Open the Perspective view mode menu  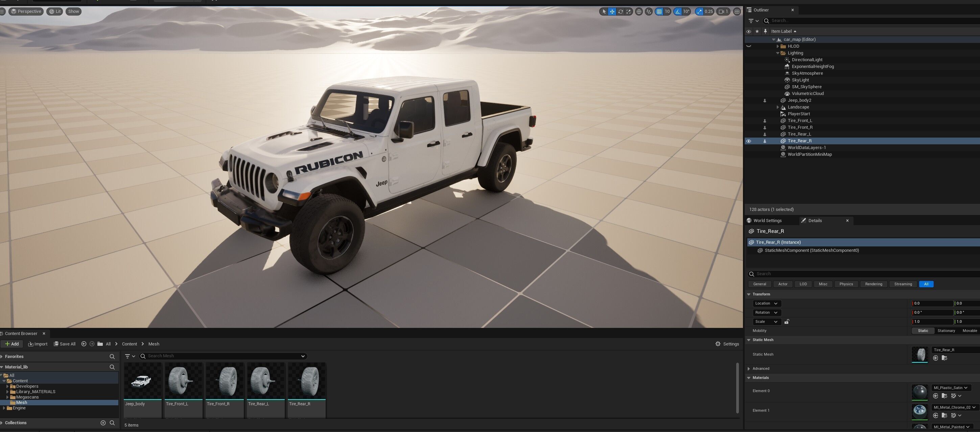coord(26,11)
